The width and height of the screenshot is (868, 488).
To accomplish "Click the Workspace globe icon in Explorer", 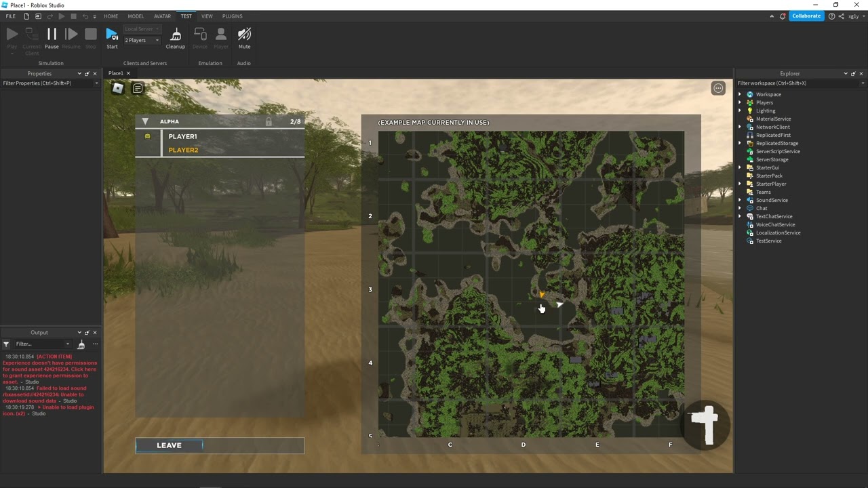I will pyautogui.click(x=749, y=94).
